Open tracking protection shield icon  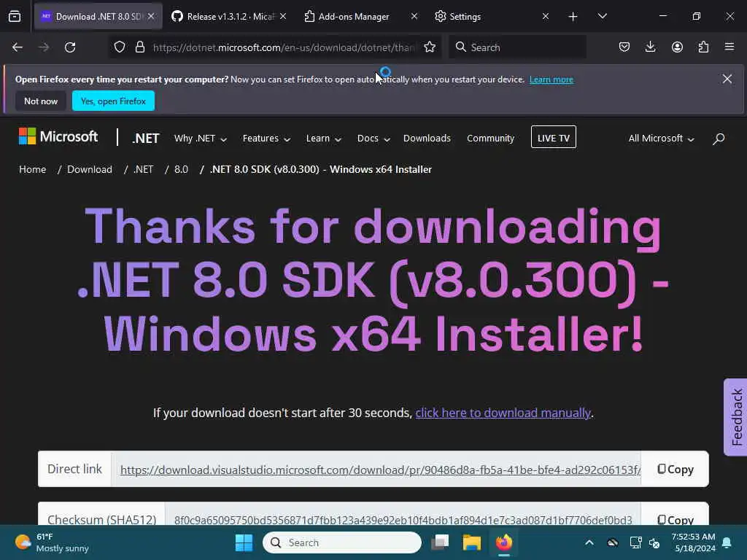120,47
